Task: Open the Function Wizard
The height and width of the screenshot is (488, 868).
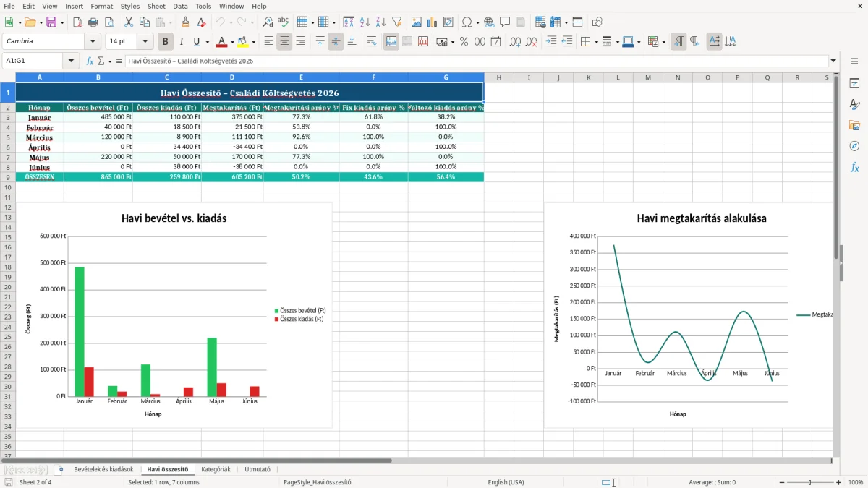Action: click(x=90, y=61)
